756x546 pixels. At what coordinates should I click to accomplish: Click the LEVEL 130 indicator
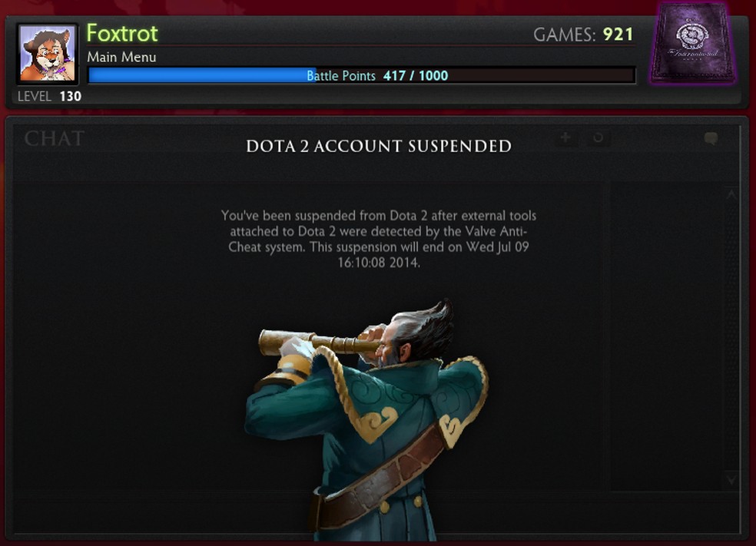pyautogui.click(x=49, y=97)
